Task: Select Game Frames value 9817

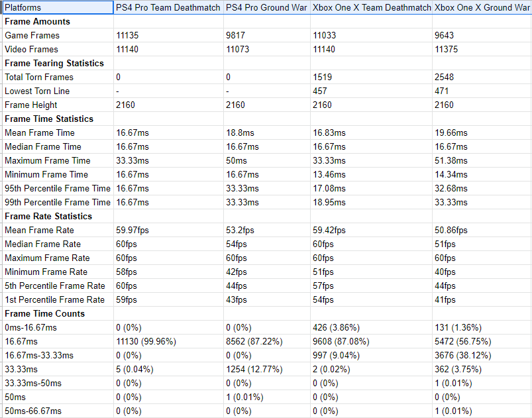Action: [x=235, y=35]
